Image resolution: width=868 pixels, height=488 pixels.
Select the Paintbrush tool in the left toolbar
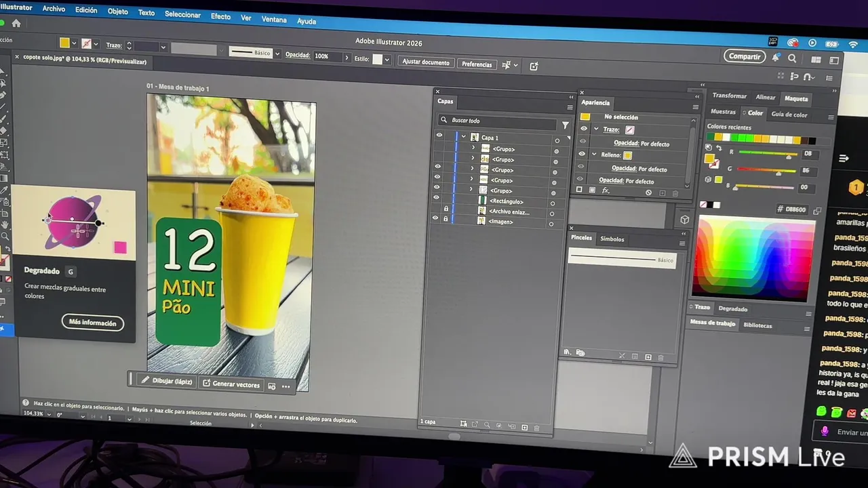3,118
